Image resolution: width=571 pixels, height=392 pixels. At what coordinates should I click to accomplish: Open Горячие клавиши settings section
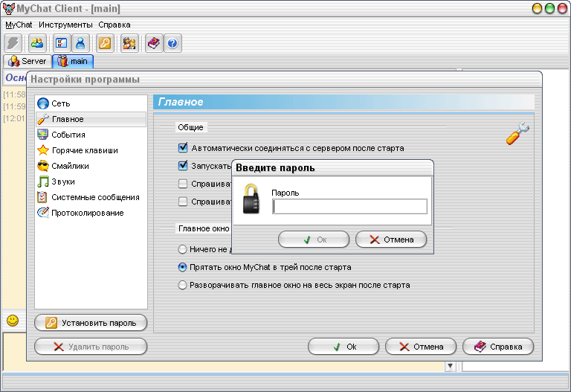click(91, 150)
